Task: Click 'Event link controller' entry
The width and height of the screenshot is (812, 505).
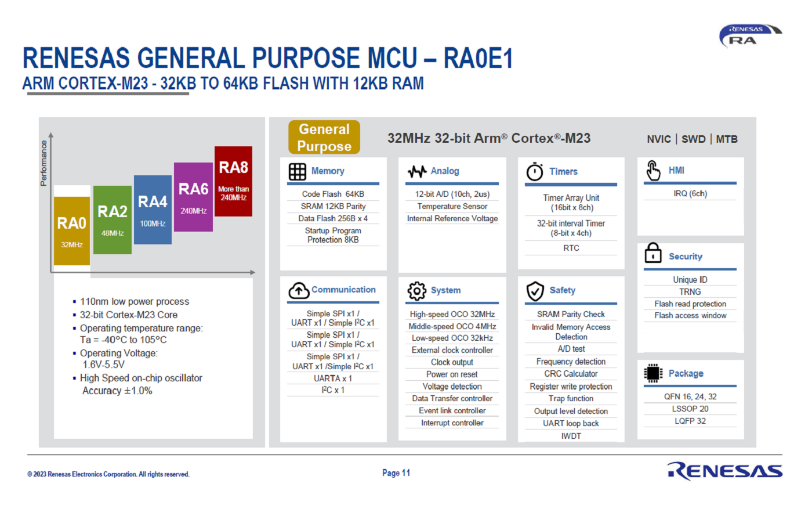Action: tap(452, 410)
